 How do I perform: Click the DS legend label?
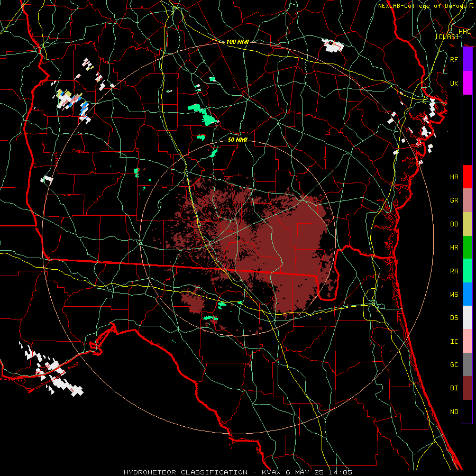(454, 318)
